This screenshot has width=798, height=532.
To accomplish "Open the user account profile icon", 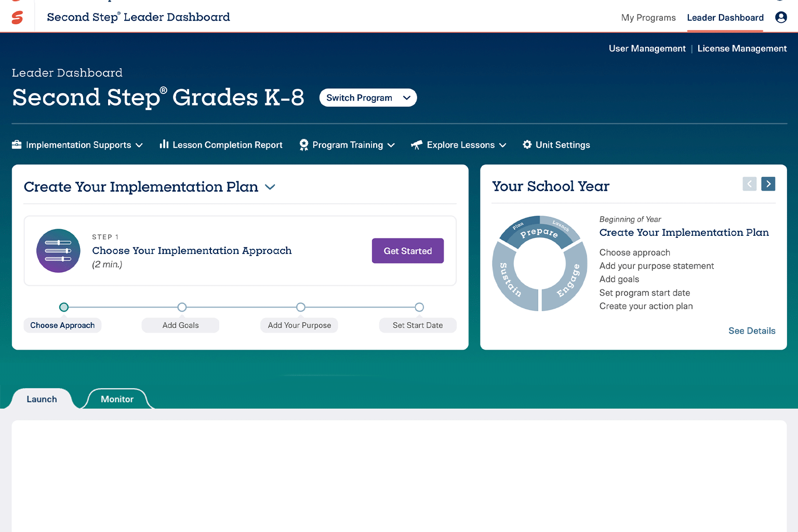I will coord(781,17).
